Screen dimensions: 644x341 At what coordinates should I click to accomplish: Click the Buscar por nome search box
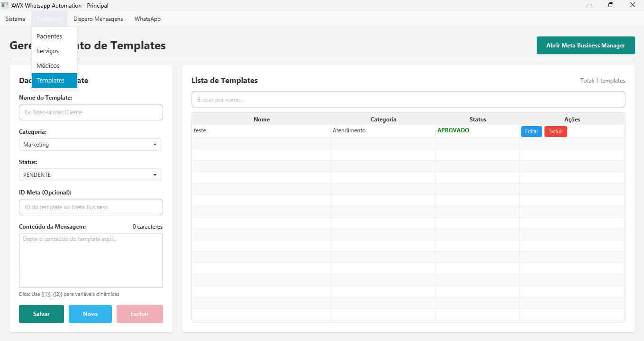click(408, 100)
